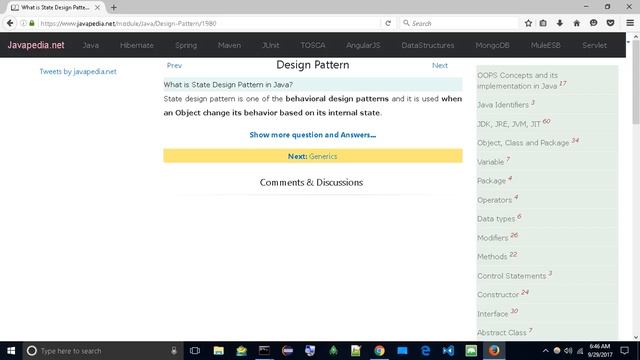Click the Next link beside Design Pattern
This screenshot has width=640, height=360.
tap(440, 65)
